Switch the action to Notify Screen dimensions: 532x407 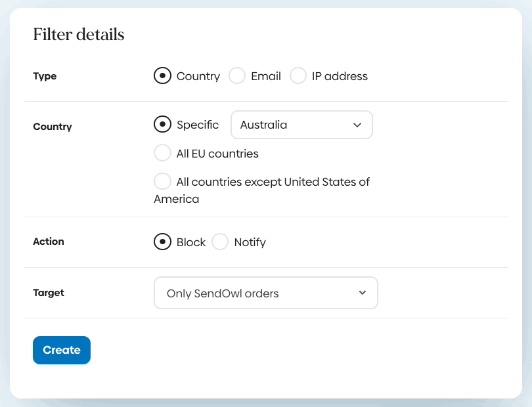click(x=220, y=242)
